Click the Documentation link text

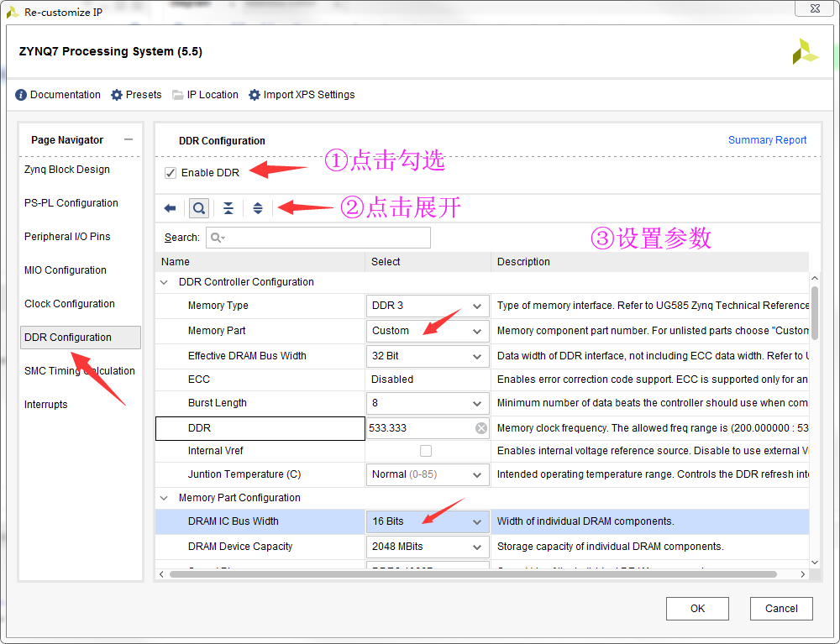[x=66, y=95]
